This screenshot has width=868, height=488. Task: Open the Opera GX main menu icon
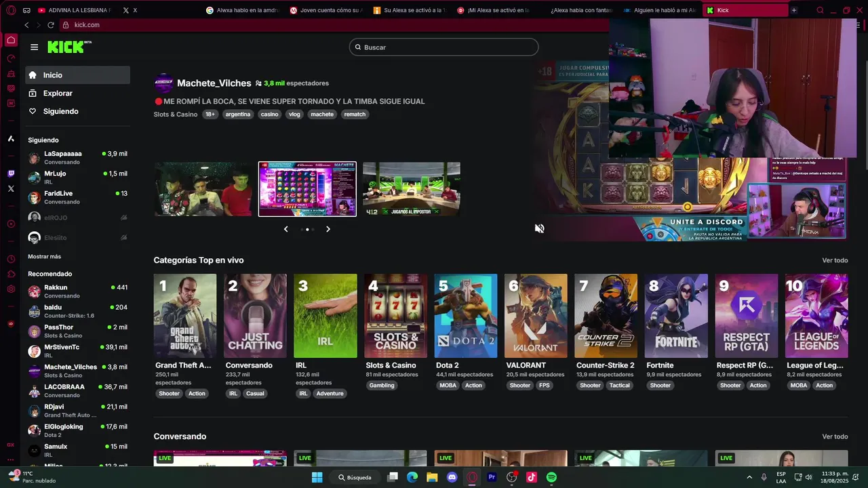pos(11,10)
